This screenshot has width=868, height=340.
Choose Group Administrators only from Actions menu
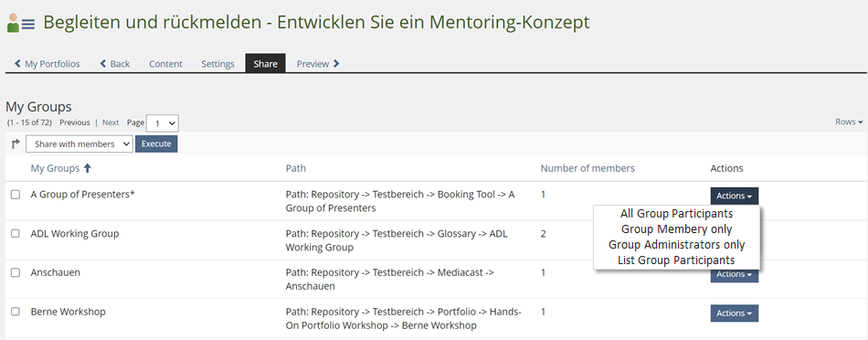click(x=676, y=245)
